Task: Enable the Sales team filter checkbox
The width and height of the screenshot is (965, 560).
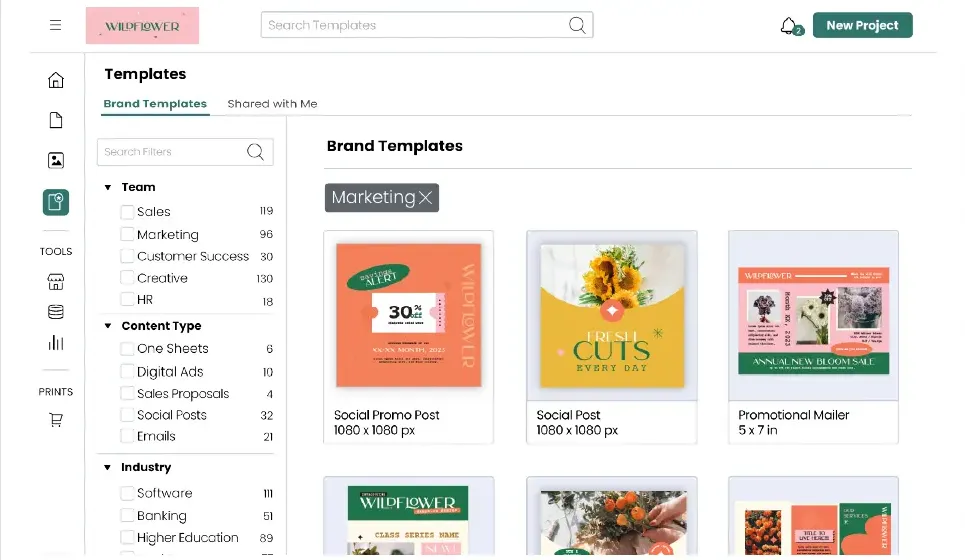Action: tap(127, 212)
